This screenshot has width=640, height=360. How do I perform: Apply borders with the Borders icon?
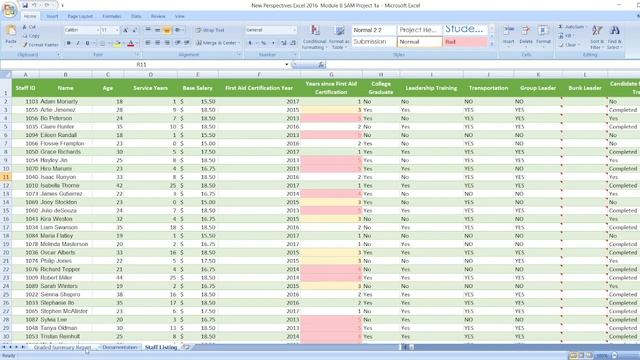click(x=102, y=43)
